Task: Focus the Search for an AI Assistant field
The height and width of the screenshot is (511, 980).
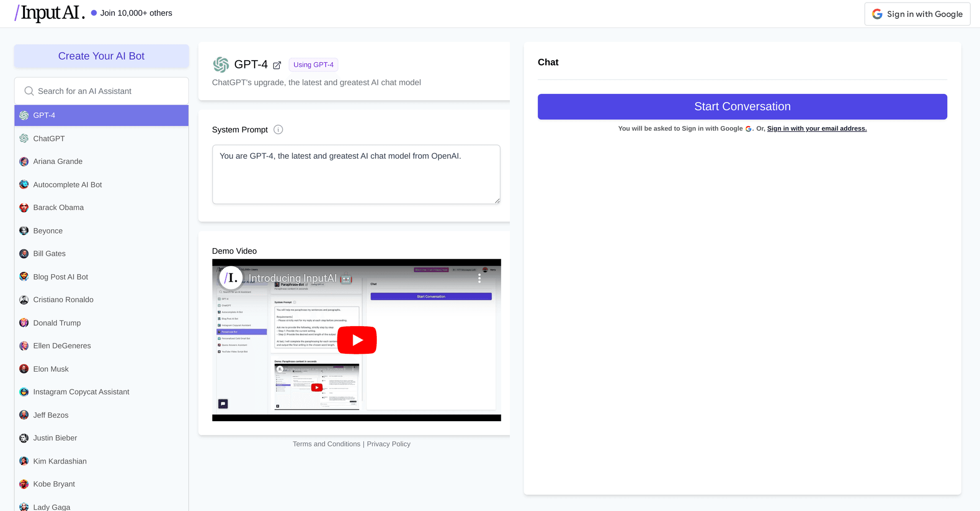Action: [x=102, y=91]
